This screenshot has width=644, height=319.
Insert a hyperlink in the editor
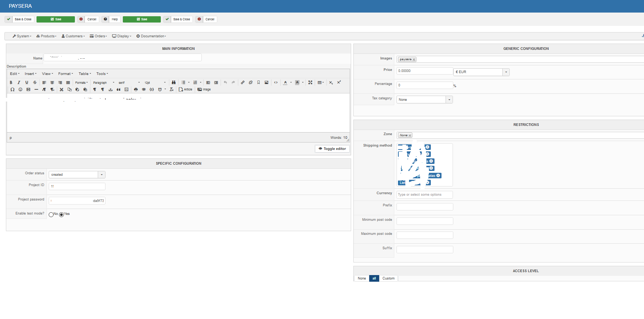243,83
